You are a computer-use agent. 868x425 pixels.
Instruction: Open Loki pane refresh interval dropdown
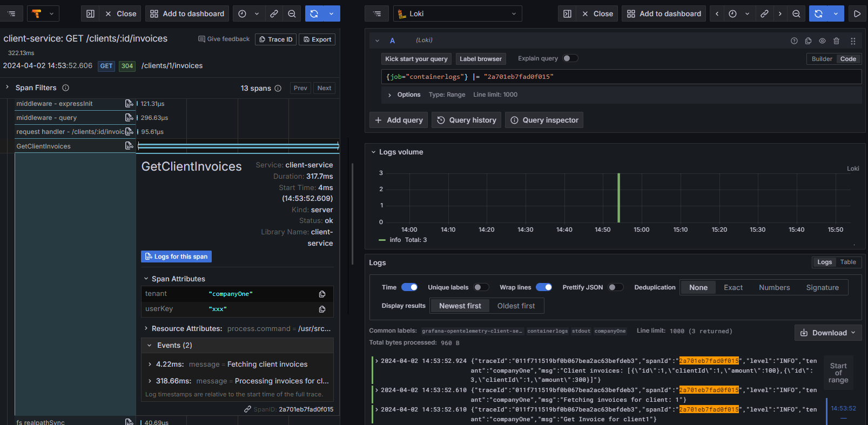pyautogui.click(x=836, y=14)
